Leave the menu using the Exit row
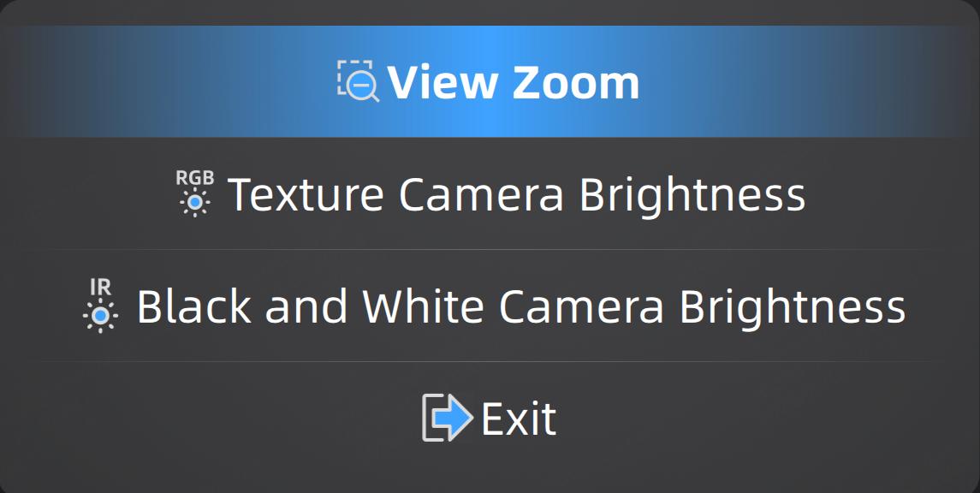 (x=490, y=419)
